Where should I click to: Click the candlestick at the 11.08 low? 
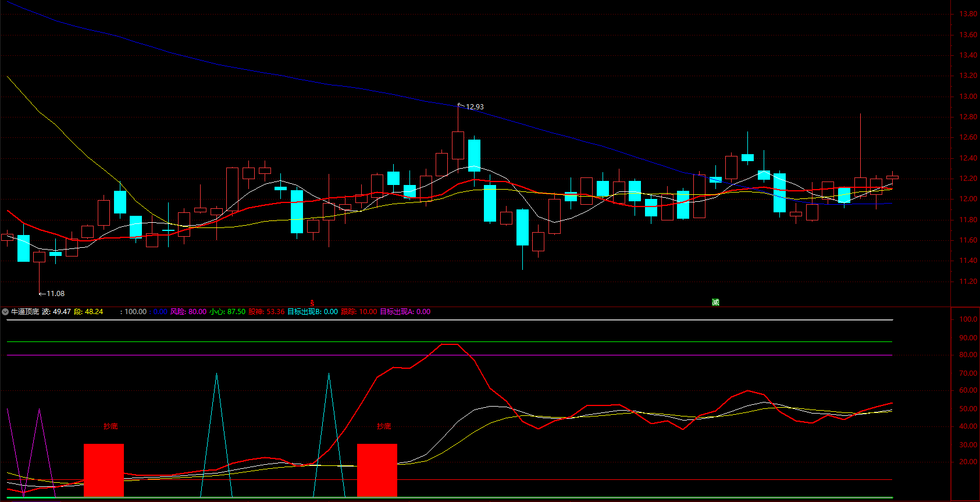[x=39, y=257]
